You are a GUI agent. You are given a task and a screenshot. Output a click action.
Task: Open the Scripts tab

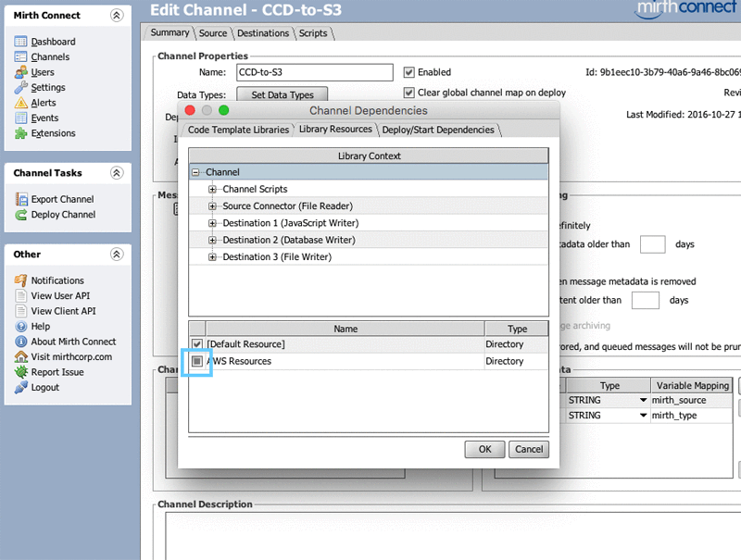click(x=313, y=33)
